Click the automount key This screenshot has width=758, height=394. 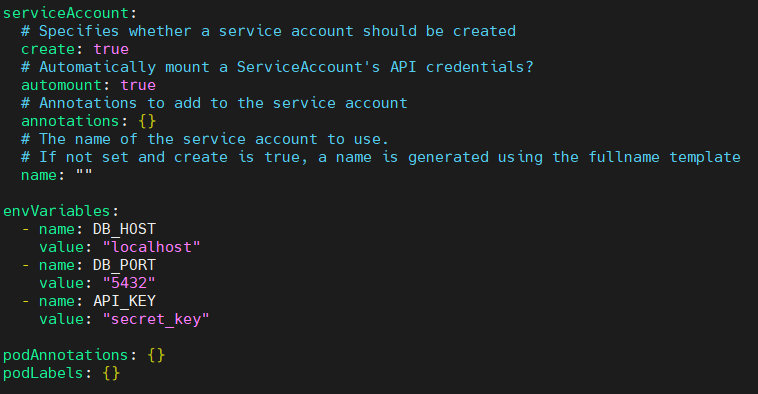click(61, 85)
